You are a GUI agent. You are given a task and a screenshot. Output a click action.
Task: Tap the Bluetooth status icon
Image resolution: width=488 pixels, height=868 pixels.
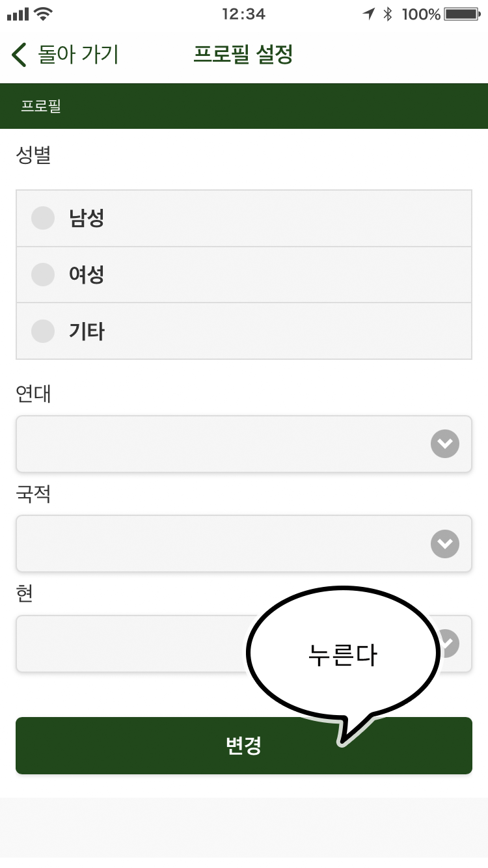pyautogui.click(x=388, y=14)
